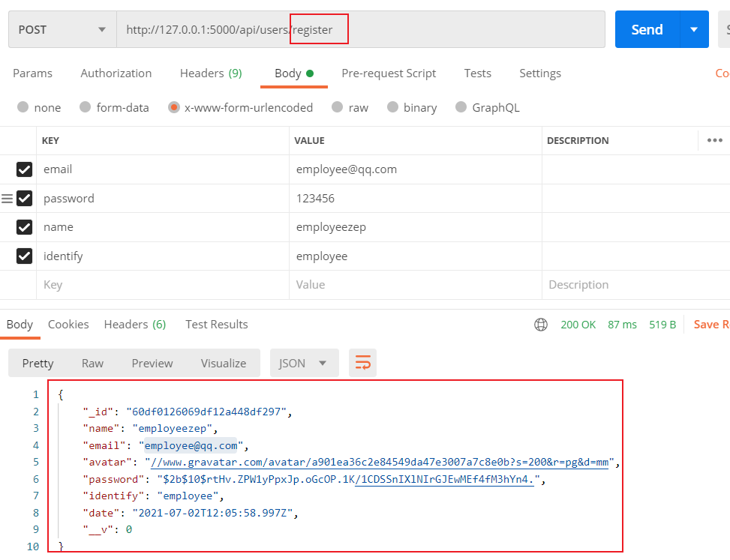Click the name key cell
This screenshot has width=730, height=560.
tap(163, 227)
